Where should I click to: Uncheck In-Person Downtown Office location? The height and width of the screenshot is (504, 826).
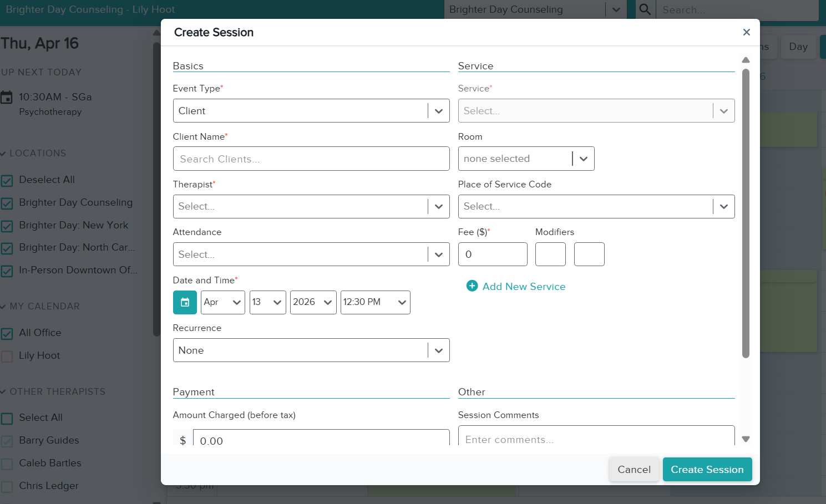click(7, 271)
